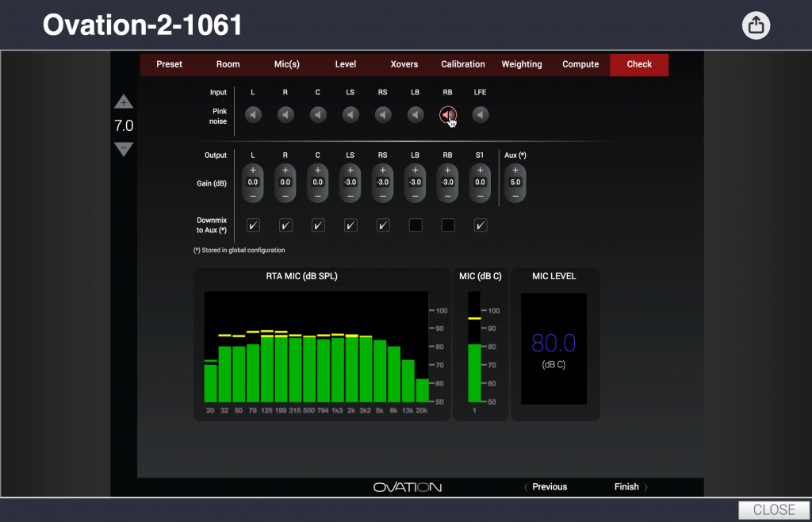Decrease output LB gain with minus
This screenshot has width=812, height=522.
pyautogui.click(x=415, y=196)
